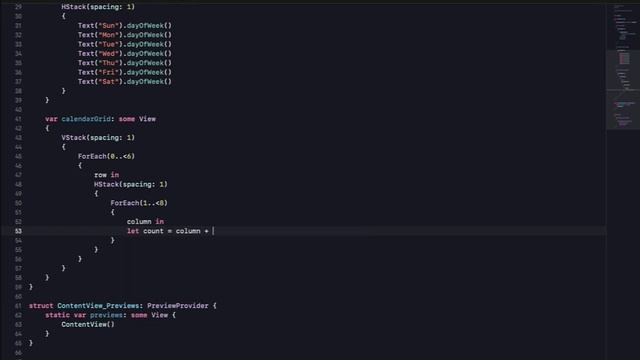Click ForEach(1..<8) statement

pos(139,203)
